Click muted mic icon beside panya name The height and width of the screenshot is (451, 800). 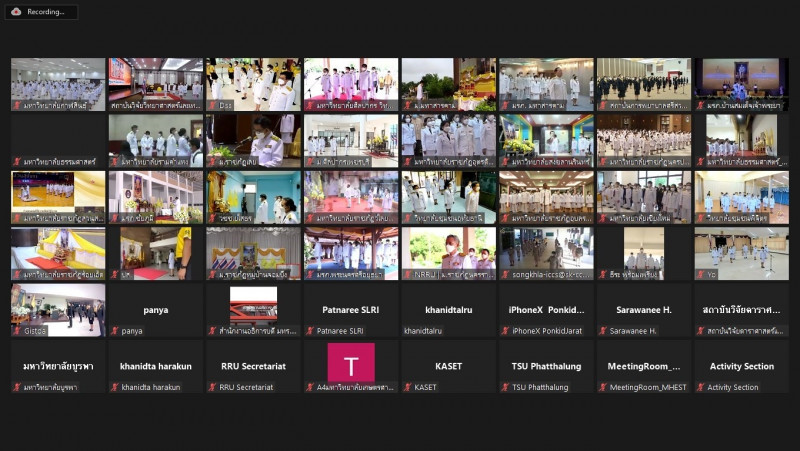pyautogui.click(x=114, y=330)
